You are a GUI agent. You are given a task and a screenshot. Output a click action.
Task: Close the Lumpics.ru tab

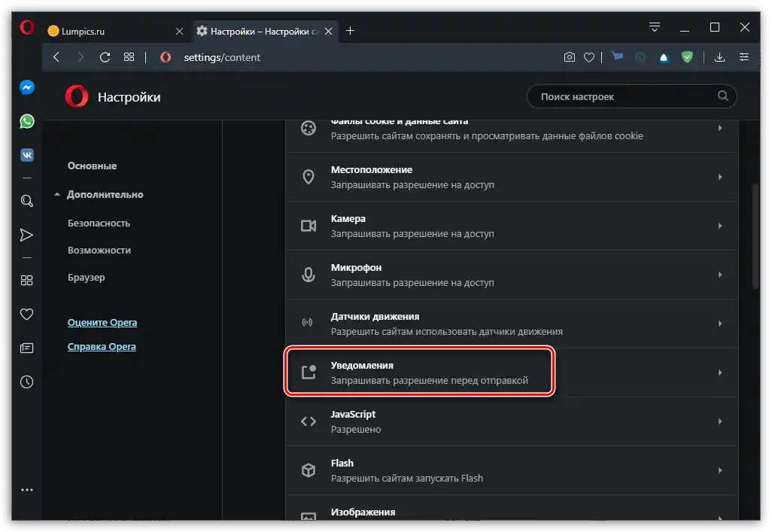(179, 31)
